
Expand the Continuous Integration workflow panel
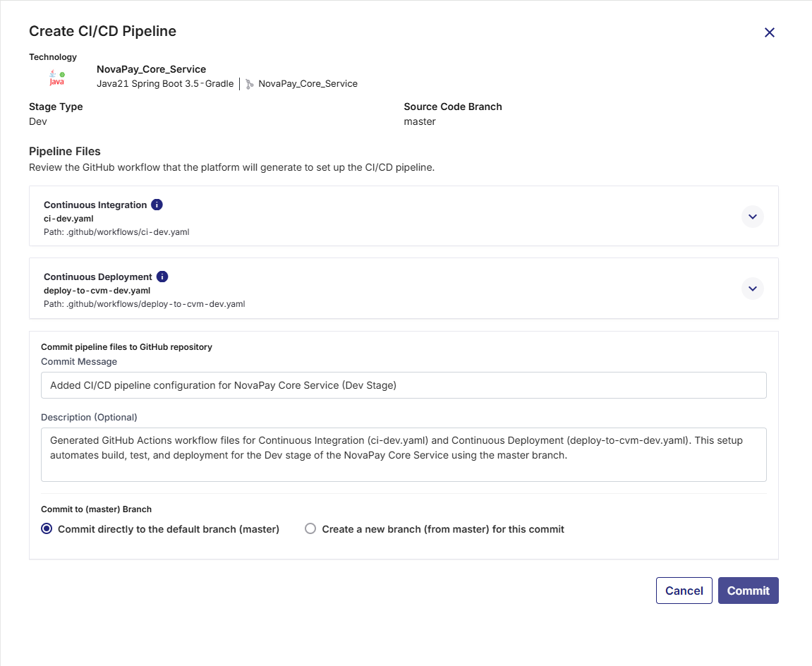click(x=752, y=217)
